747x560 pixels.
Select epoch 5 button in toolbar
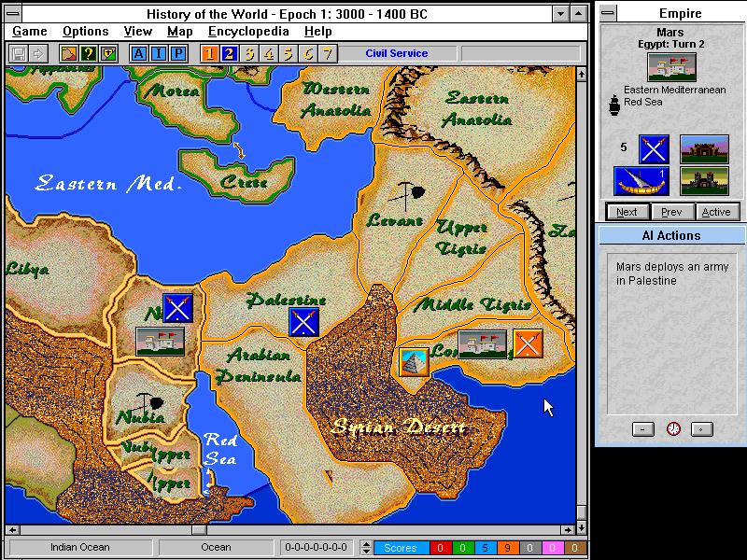[x=289, y=53]
